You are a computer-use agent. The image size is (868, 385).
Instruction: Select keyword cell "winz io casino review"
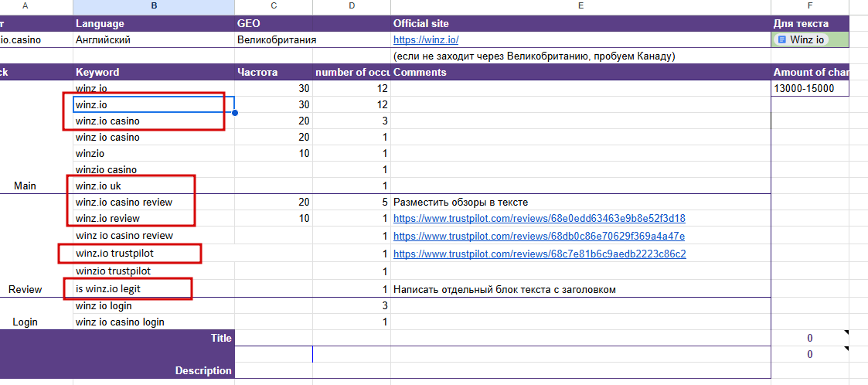pos(153,236)
